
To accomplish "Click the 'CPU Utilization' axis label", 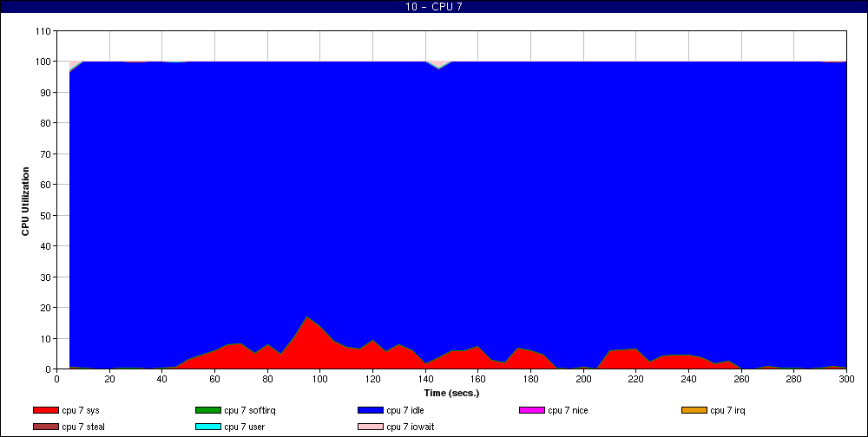I will click(25, 201).
